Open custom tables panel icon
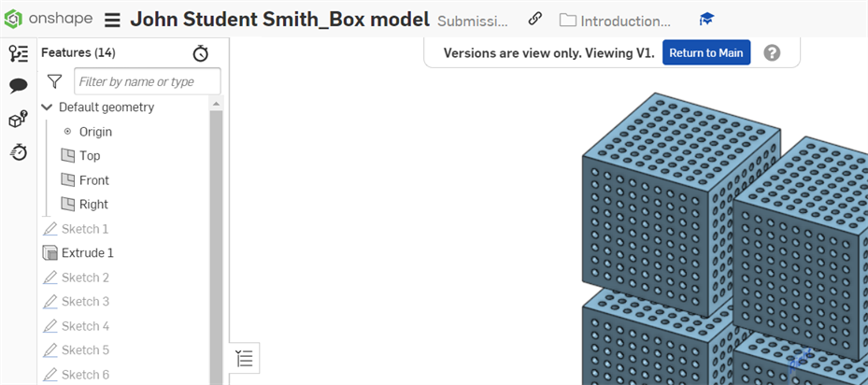868x385 pixels. [x=19, y=119]
